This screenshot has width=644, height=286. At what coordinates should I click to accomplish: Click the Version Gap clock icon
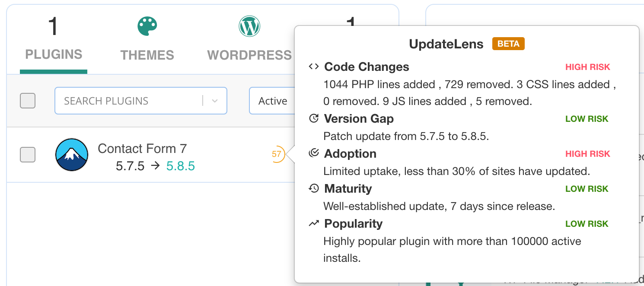click(x=314, y=118)
